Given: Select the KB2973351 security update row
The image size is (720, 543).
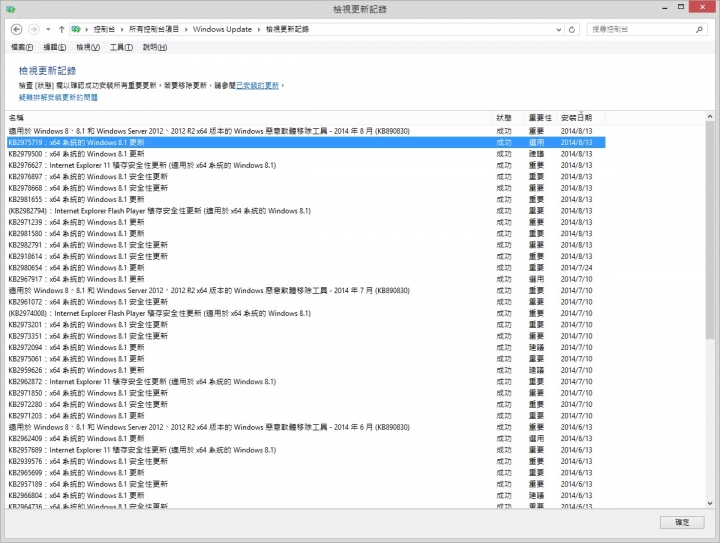Looking at the screenshot, I should (306, 336).
